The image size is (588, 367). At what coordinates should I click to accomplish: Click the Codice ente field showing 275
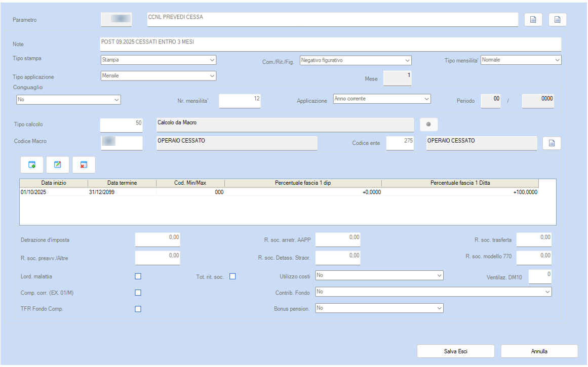[400, 143]
